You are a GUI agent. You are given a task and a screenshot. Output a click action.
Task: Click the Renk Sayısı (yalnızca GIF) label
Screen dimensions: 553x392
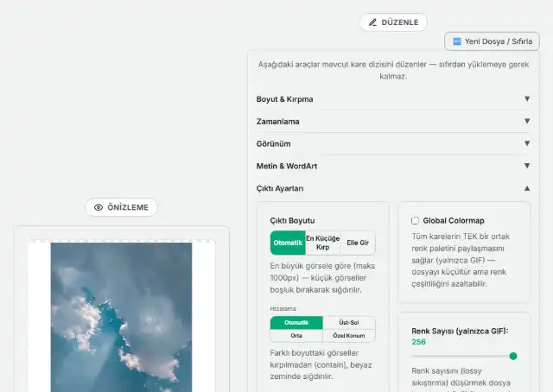460,331
